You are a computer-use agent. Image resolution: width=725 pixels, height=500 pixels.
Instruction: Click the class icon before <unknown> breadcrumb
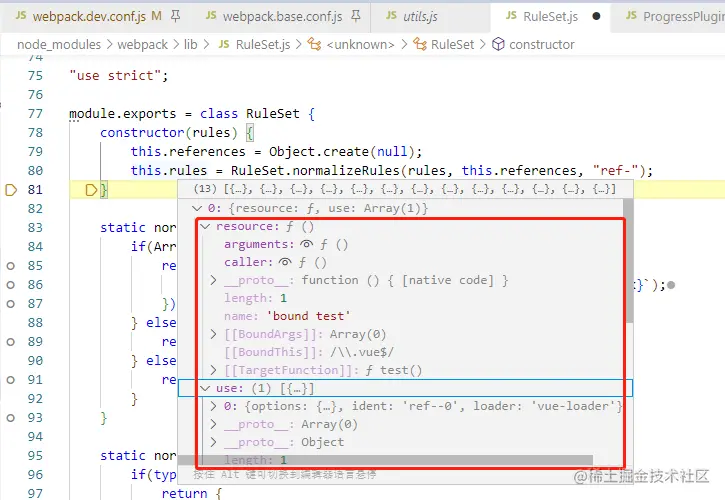coord(314,44)
